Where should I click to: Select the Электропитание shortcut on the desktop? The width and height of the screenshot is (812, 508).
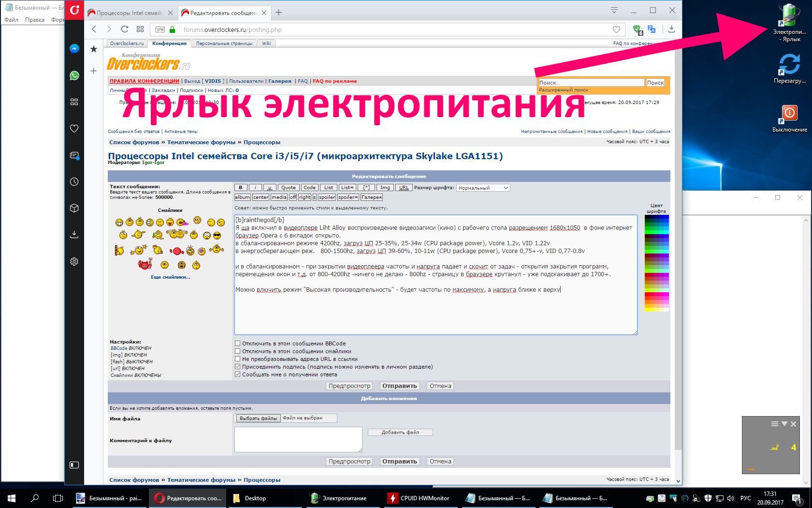[x=789, y=22]
